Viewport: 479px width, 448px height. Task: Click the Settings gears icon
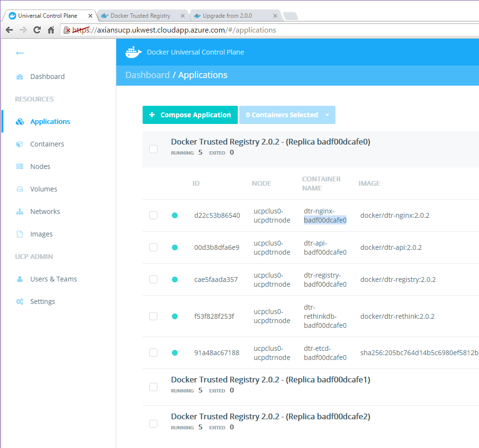click(x=20, y=302)
